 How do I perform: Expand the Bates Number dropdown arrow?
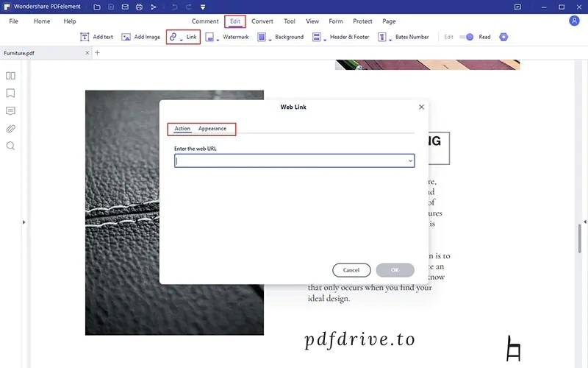click(x=390, y=40)
